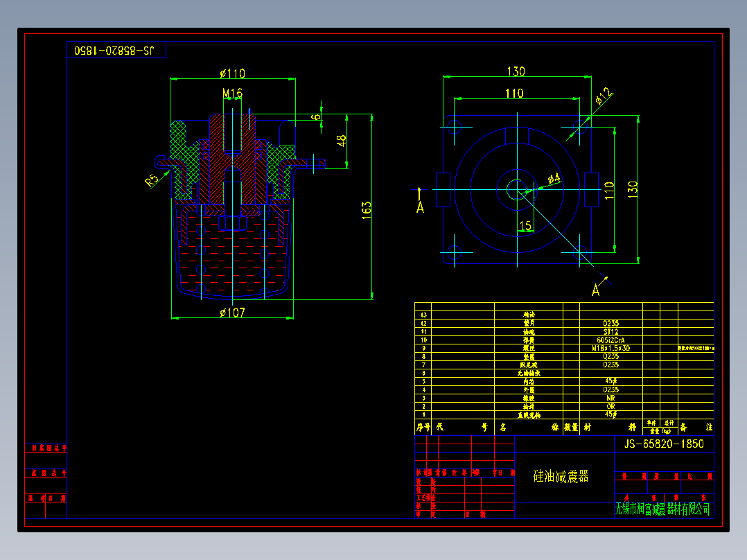The height and width of the screenshot is (560, 747).
Task: Click the 15 dimension text in plan view
Action: [x=525, y=225]
